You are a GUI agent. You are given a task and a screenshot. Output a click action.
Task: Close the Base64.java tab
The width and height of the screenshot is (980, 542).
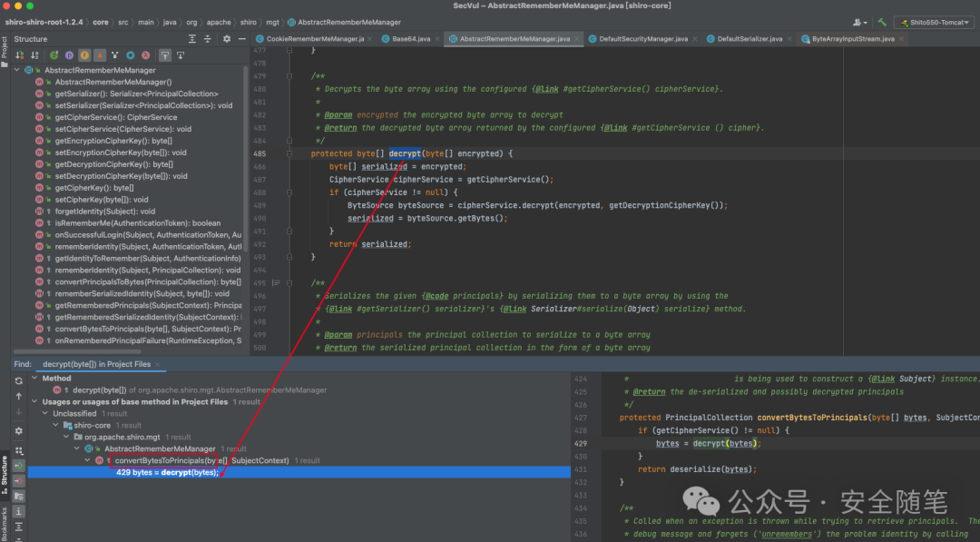click(436, 39)
